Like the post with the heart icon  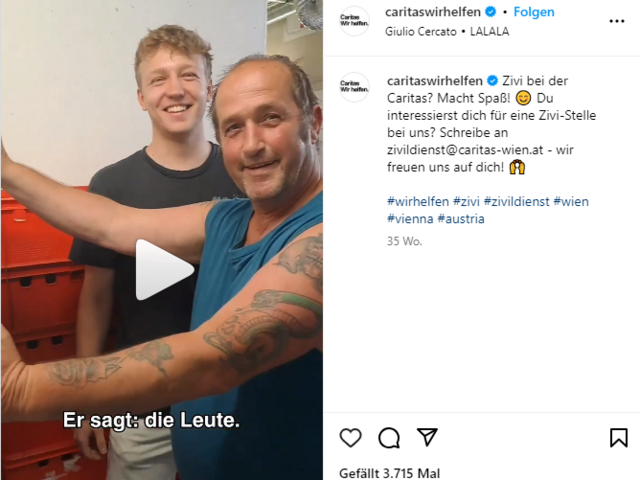(x=351, y=438)
